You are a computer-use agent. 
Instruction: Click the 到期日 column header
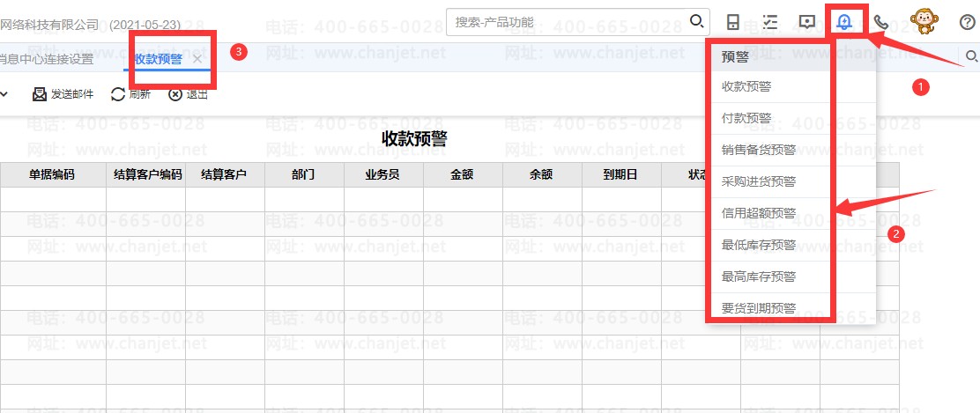(620, 174)
